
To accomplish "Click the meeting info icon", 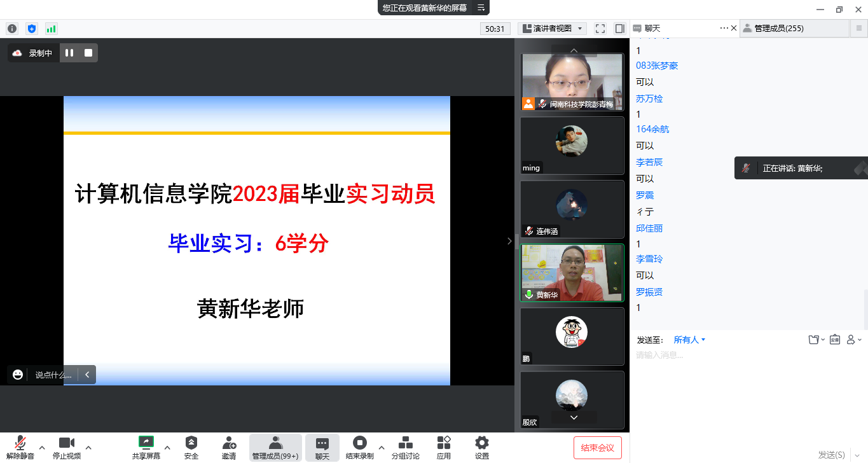I will (x=12, y=29).
